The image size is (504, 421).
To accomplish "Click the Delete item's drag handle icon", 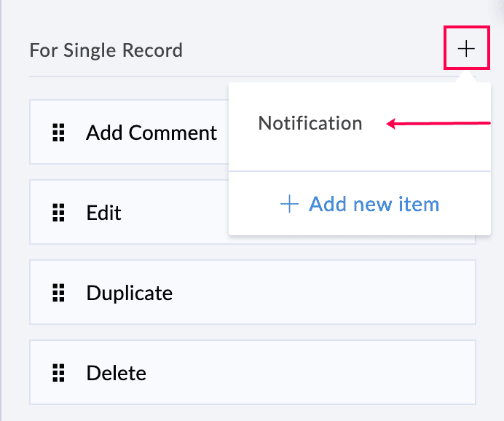I will click(59, 373).
